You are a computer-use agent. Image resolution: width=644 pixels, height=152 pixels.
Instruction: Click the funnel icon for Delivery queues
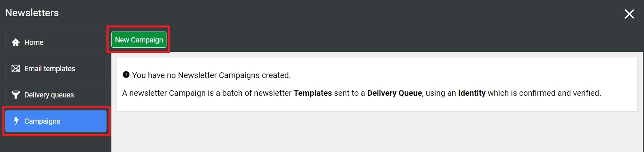[x=16, y=95]
